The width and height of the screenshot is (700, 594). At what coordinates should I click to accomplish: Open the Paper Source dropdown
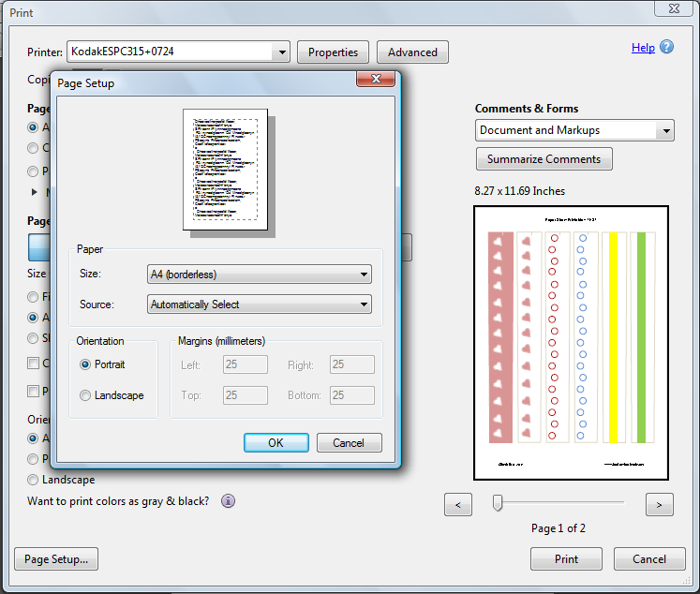260,304
